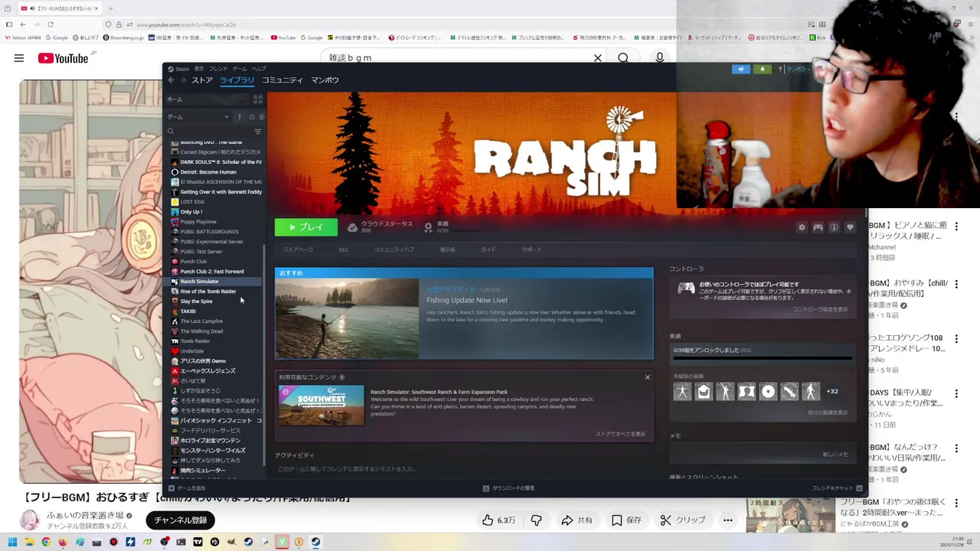Add Ranch Simulator to favorites heart icon

click(x=850, y=227)
